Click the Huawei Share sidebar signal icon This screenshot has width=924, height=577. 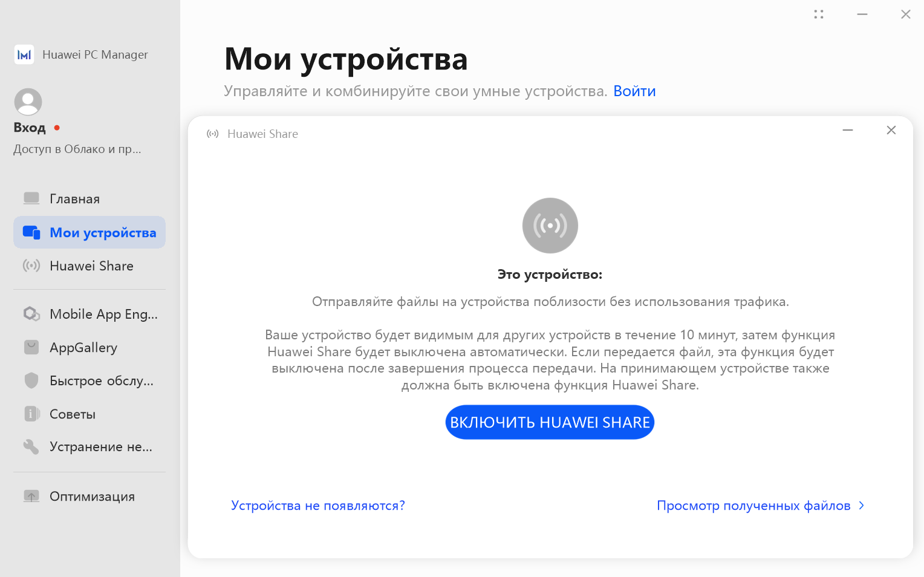click(31, 266)
